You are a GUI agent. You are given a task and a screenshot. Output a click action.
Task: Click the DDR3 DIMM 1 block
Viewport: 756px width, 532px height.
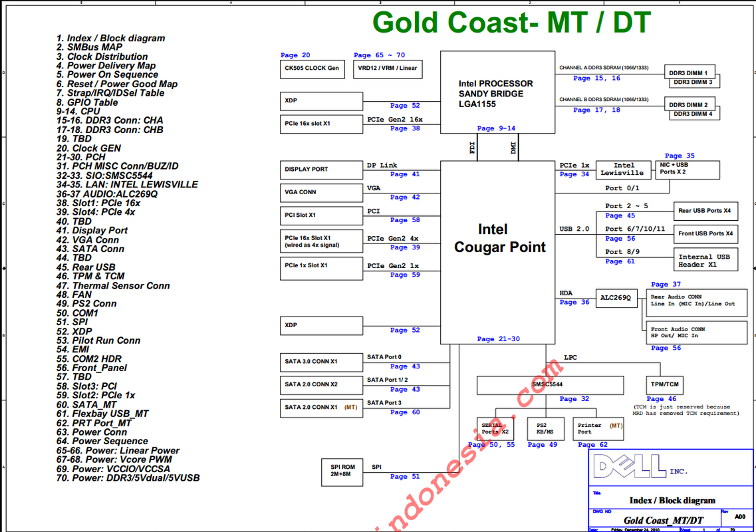click(690, 72)
